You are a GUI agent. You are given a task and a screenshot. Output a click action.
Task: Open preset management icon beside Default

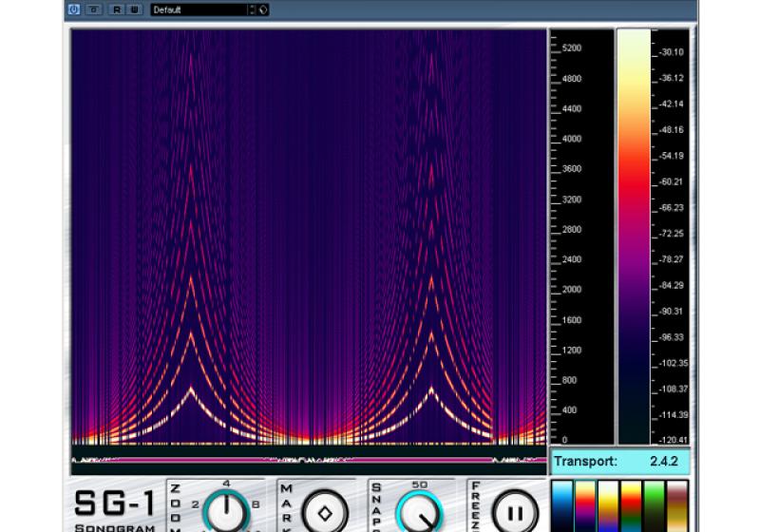[x=264, y=9]
